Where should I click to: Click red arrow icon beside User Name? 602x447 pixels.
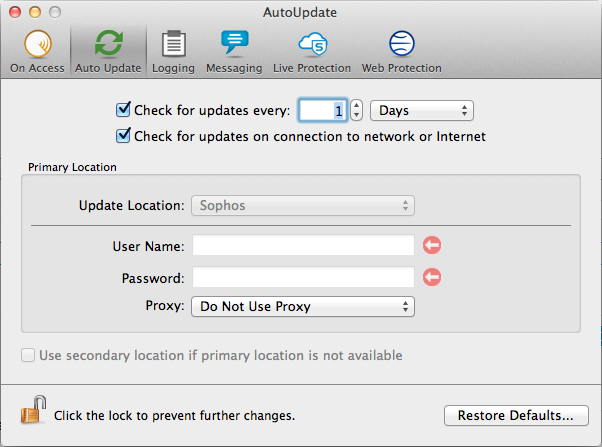click(432, 245)
